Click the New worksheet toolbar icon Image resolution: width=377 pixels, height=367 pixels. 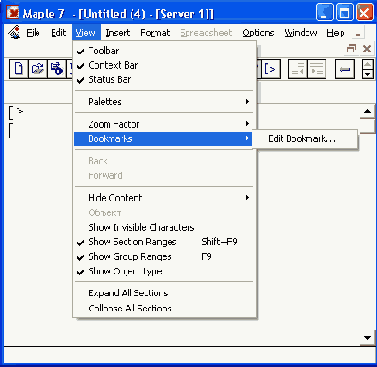[x=19, y=69]
